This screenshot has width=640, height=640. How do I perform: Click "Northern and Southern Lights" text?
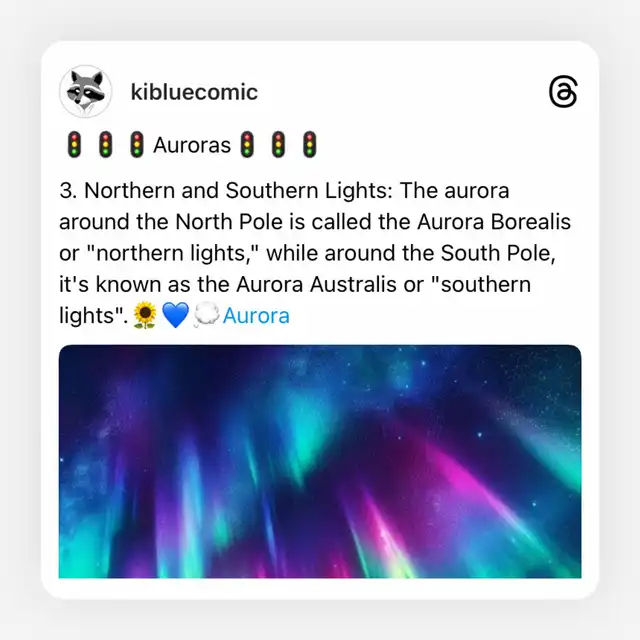(x=236, y=191)
